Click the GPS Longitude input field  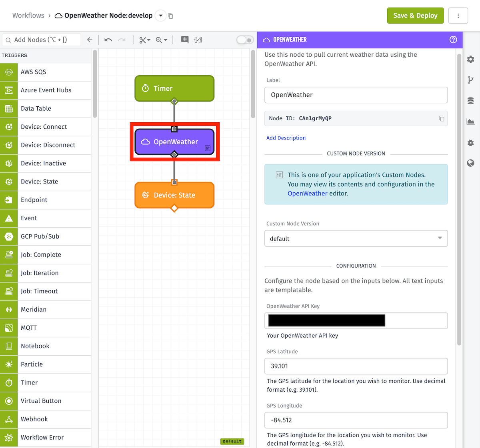pos(356,420)
